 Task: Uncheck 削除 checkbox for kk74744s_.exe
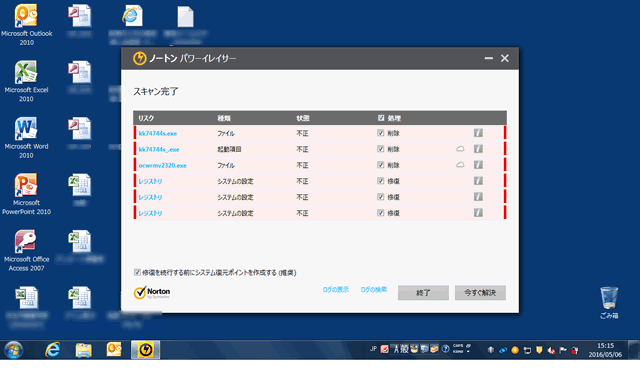(x=380, y=149)
